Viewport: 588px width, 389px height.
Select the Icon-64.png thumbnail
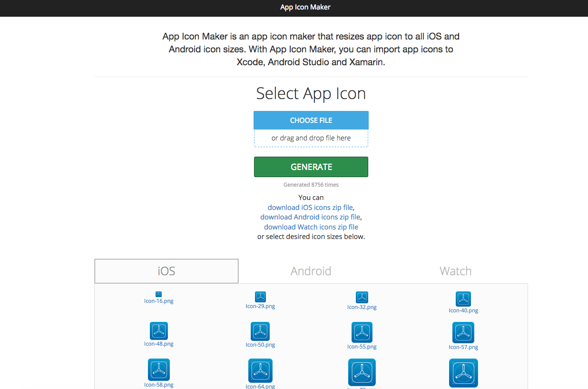coord(260,370)
